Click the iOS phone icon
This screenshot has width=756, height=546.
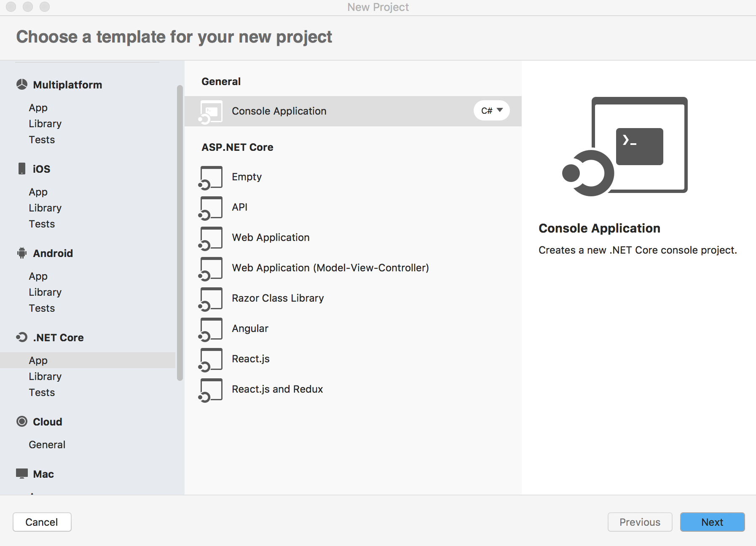pyautogui.click(x=22, y=169)
